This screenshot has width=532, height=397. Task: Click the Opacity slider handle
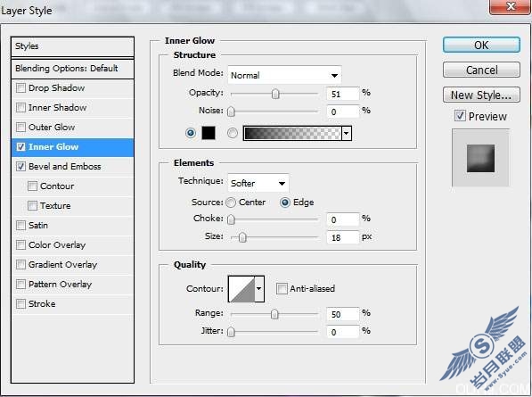(275, 94)
